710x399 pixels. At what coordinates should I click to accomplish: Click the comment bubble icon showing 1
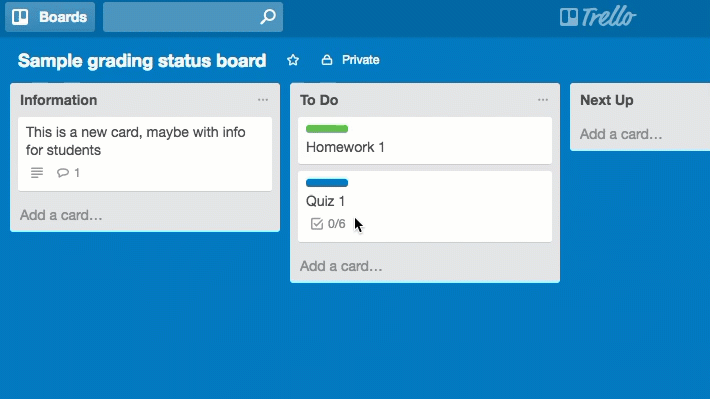click(63, 173)
